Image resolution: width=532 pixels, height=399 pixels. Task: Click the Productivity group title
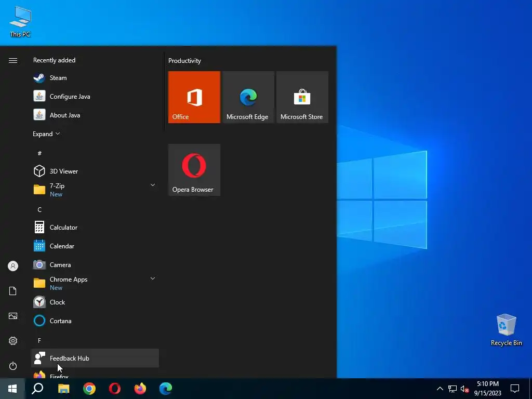coord(184,61)
